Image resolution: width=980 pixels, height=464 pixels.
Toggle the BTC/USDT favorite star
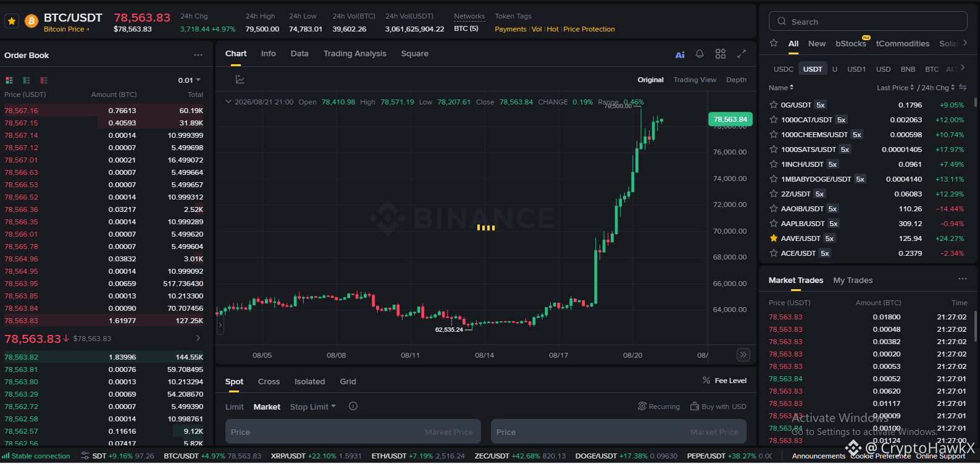tap(12, 21)
